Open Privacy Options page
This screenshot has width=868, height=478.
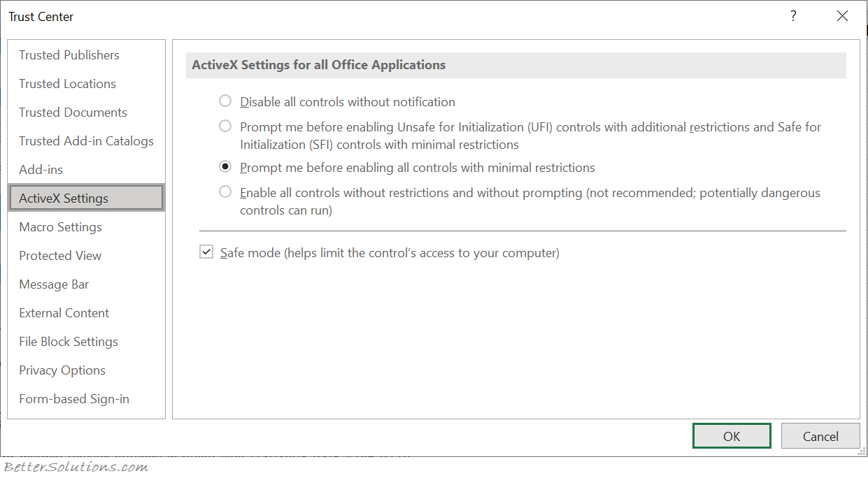[x=62, y=370]
